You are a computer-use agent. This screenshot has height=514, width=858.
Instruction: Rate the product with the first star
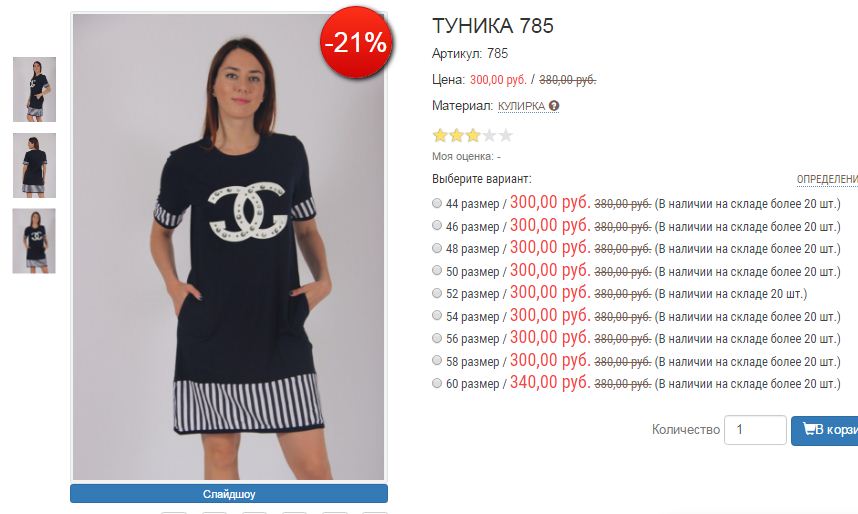[x=440, y=135]
